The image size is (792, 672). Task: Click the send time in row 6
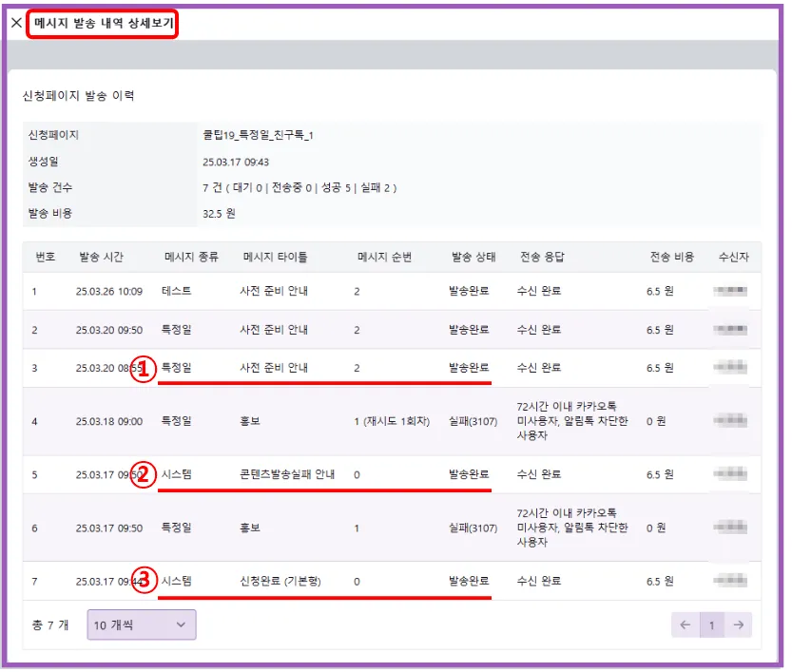[x=109, y=528]
